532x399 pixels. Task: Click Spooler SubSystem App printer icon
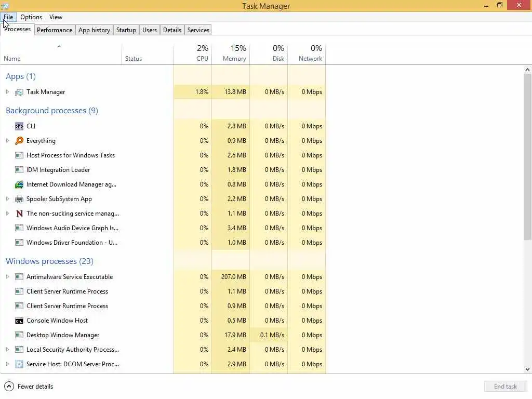[19, 199]
